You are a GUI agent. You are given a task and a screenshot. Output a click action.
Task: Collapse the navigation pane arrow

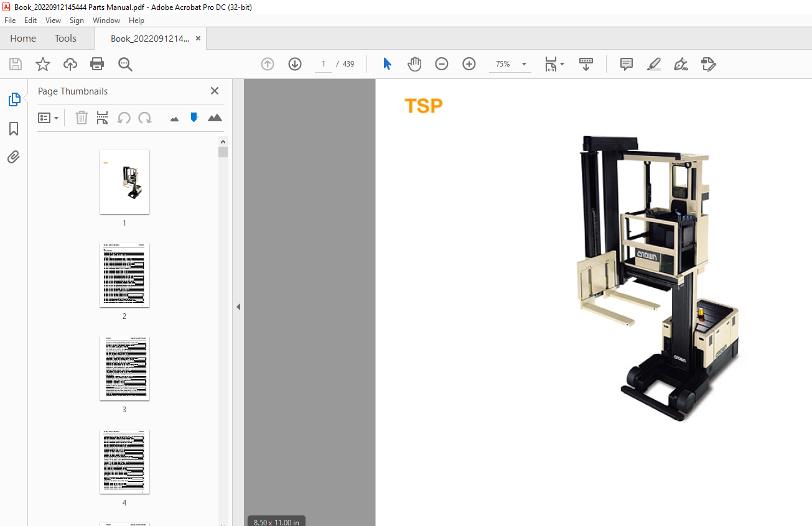(x=238, y=307)
